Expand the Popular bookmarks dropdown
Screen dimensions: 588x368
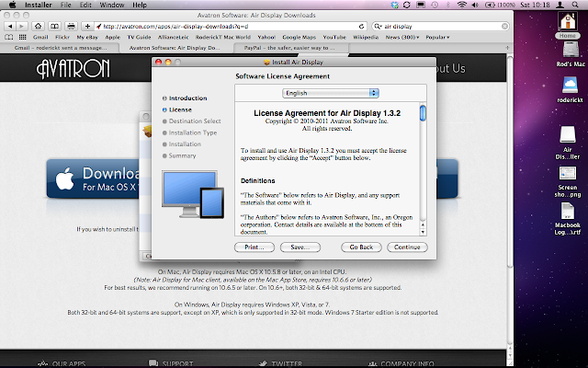[x=437, y=37]
